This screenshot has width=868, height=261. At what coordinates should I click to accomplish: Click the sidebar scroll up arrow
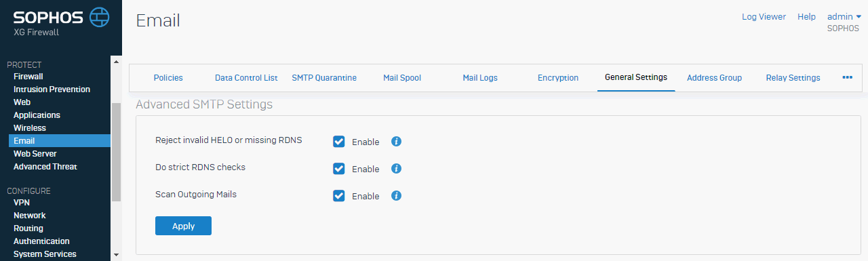(116, 62)
